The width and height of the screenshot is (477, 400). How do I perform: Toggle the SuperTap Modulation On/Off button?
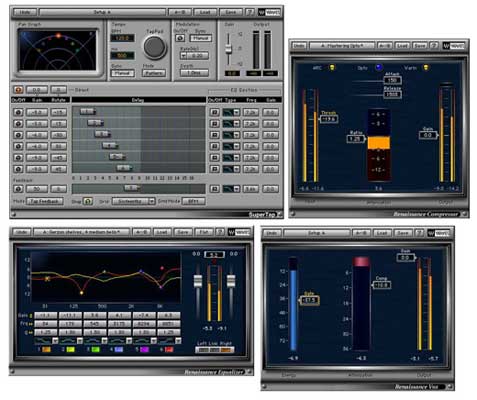click(x=180, y=38)
